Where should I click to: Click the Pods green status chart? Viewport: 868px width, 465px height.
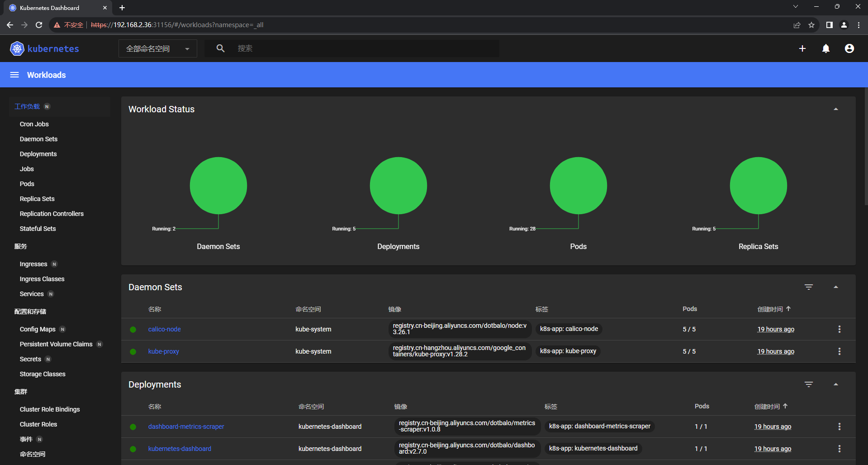(579, 186)
